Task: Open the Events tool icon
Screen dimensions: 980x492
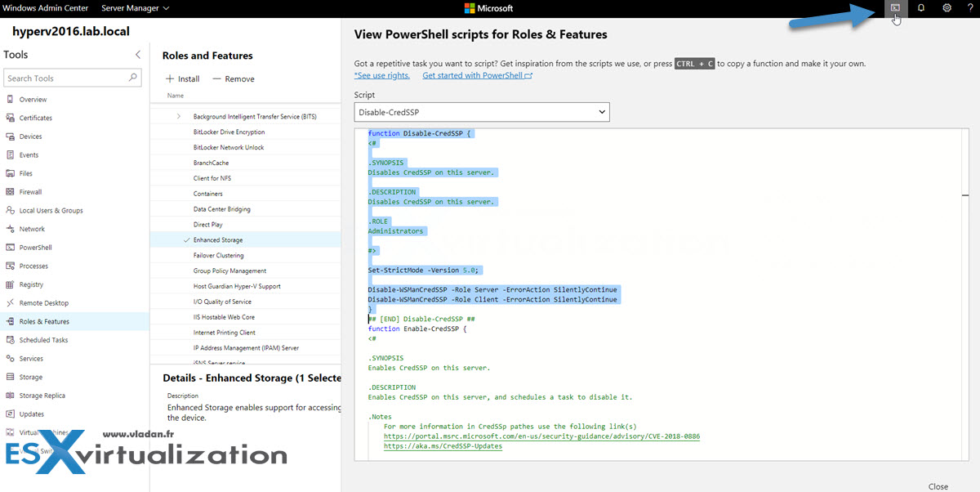Action: (x=11, y=154)
